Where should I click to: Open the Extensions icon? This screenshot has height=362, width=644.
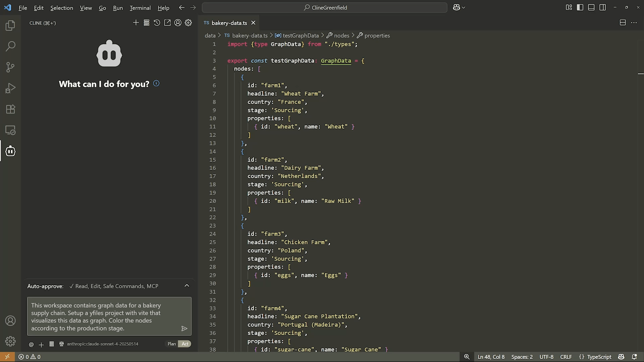coord(10,109)
